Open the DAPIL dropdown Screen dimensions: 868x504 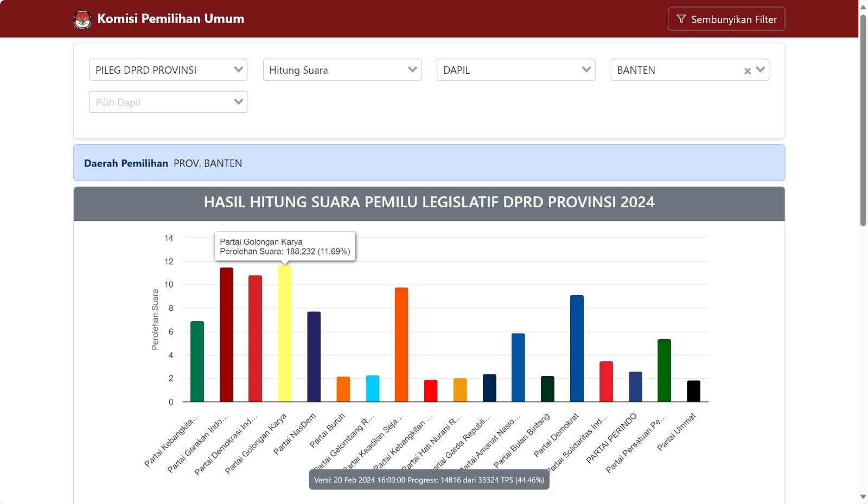tap(516, 70)
